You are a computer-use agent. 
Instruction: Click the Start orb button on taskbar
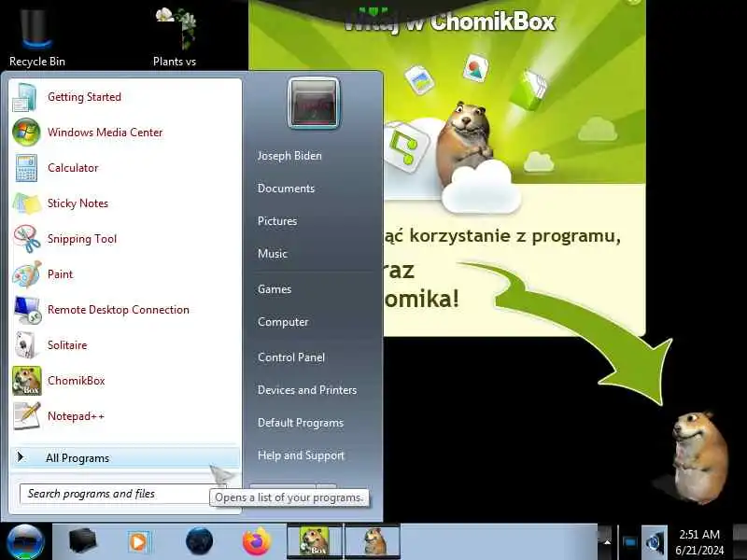click(x=25, y=542)
